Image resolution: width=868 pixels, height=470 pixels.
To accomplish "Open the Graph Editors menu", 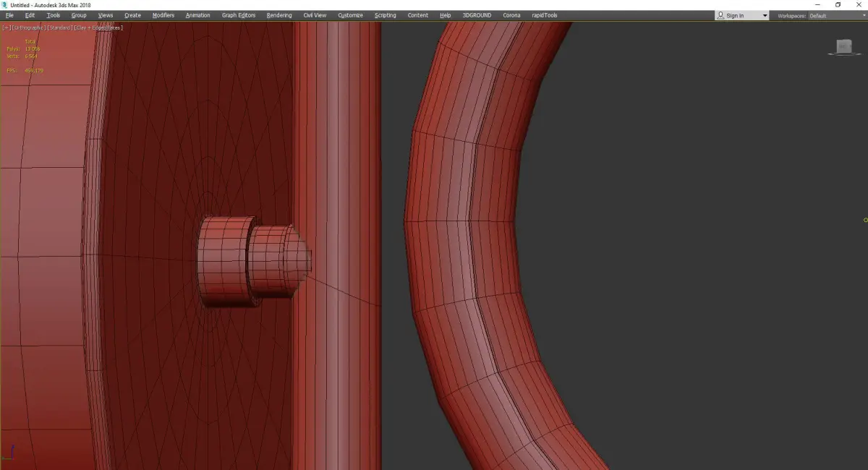I will (239, 15).
